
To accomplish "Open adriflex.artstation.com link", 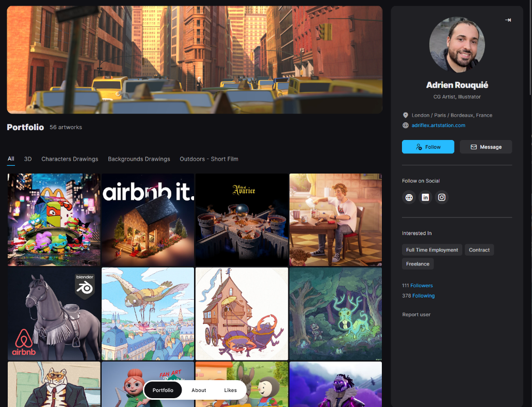I will [x=438, y=126].
